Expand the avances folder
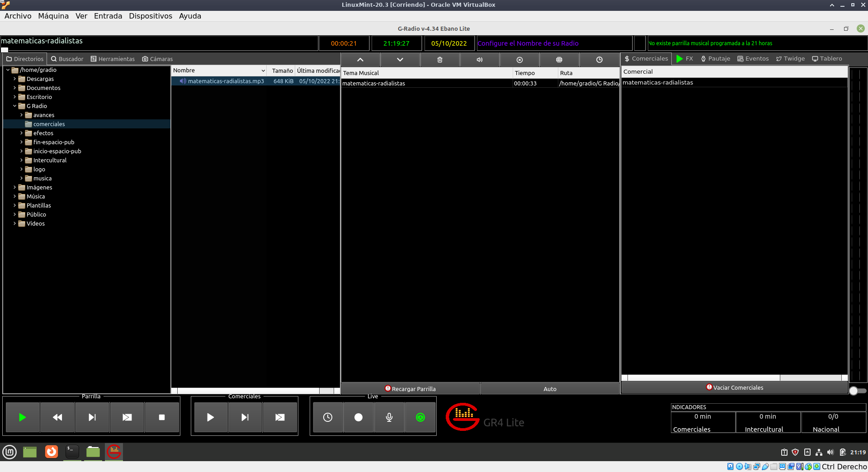Image resolution: width=868 pixels, height=472 pixels. 21,115
